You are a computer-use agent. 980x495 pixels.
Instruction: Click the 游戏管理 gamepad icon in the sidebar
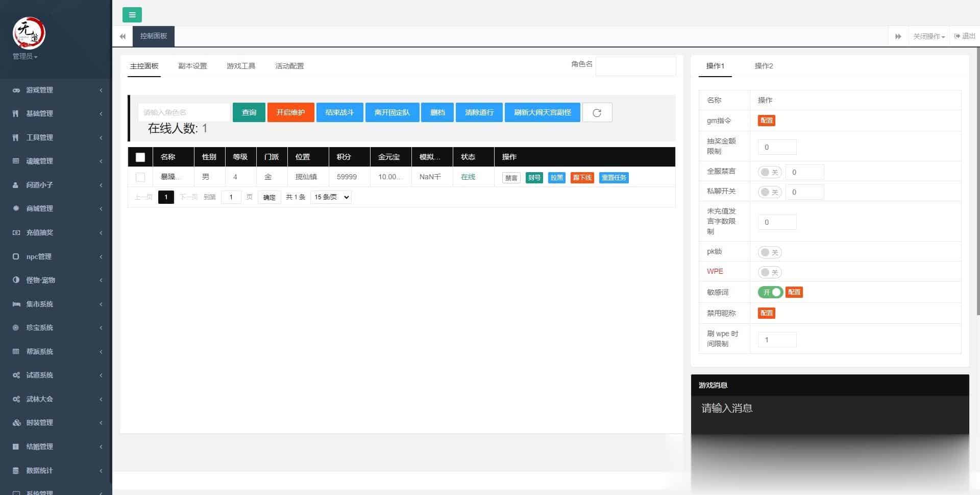tap(16, 90)
